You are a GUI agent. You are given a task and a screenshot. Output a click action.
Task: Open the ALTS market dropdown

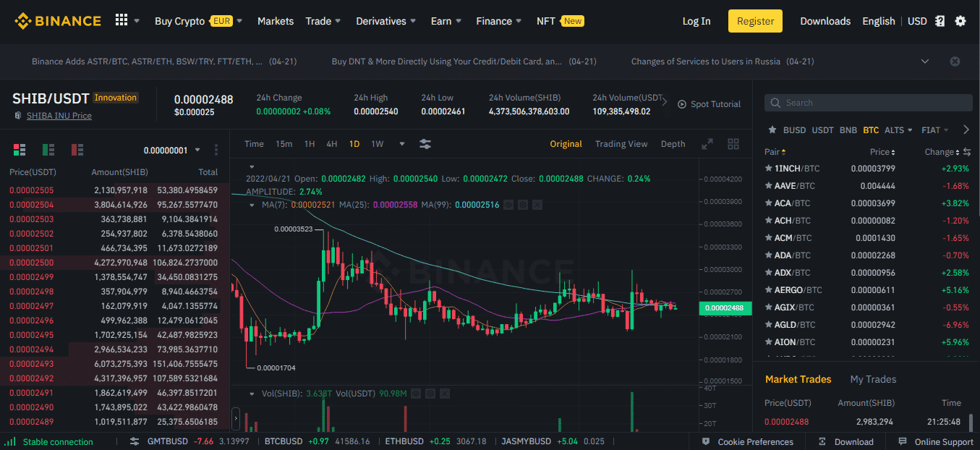pos(898,130)
